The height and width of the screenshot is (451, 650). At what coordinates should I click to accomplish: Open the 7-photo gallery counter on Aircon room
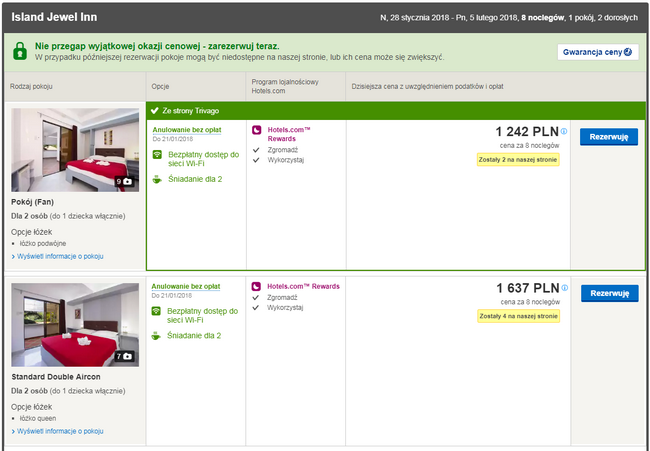(124, 356)
